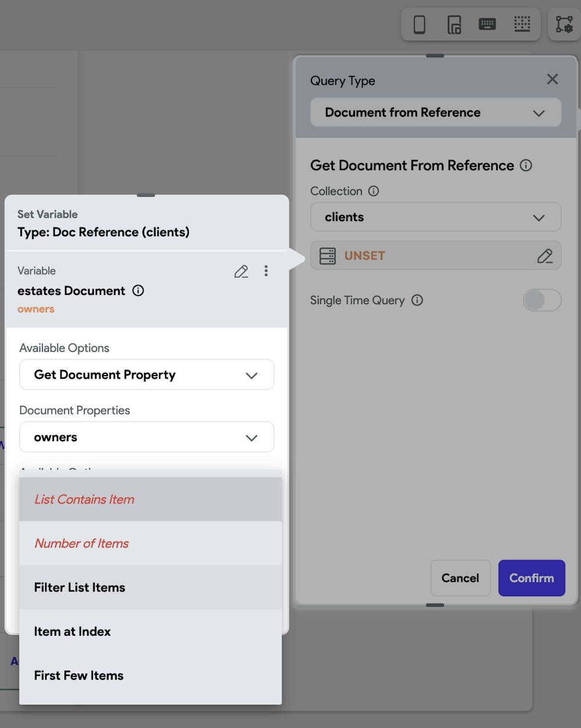The width and height of the screenshot is (581, 728).
Task: Toggle the virtual keyboard preview icon
Action: (487, 24)
